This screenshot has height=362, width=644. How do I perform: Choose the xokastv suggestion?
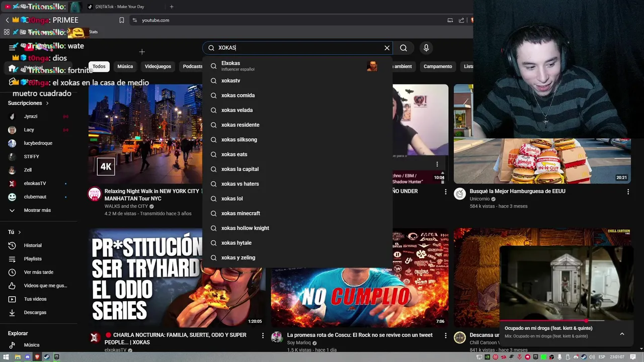tap(297, 80)
